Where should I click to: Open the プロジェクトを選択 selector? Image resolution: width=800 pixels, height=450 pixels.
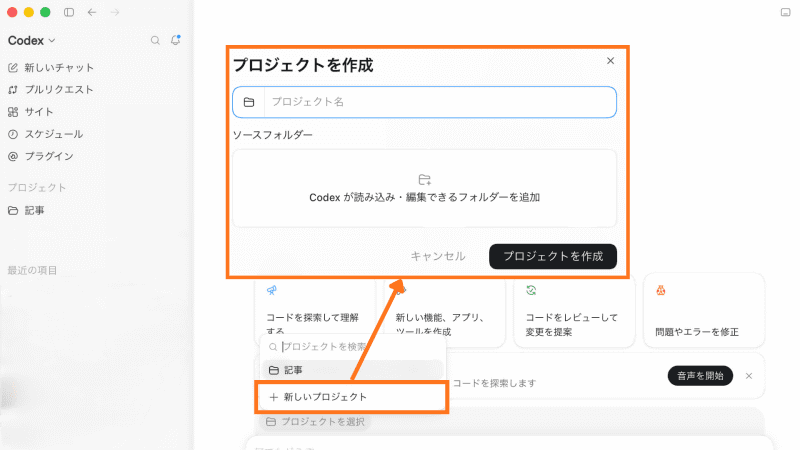tap(316, 421)
